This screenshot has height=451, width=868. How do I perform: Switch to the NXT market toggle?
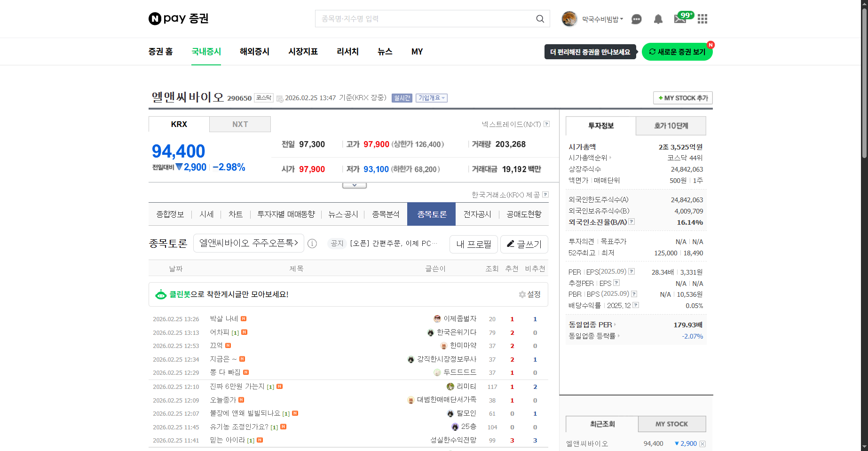coord(240,124)
